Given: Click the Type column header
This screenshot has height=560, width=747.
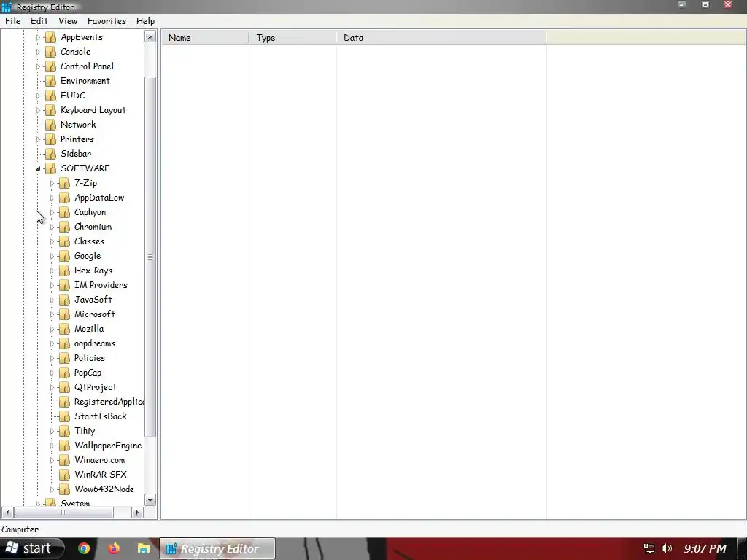Looking at the screenshot, I should point(293,38).
